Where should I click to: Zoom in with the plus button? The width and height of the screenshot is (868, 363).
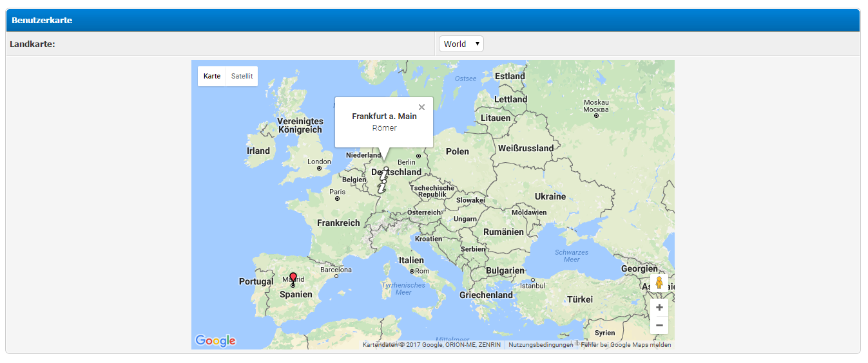point(659,308)
